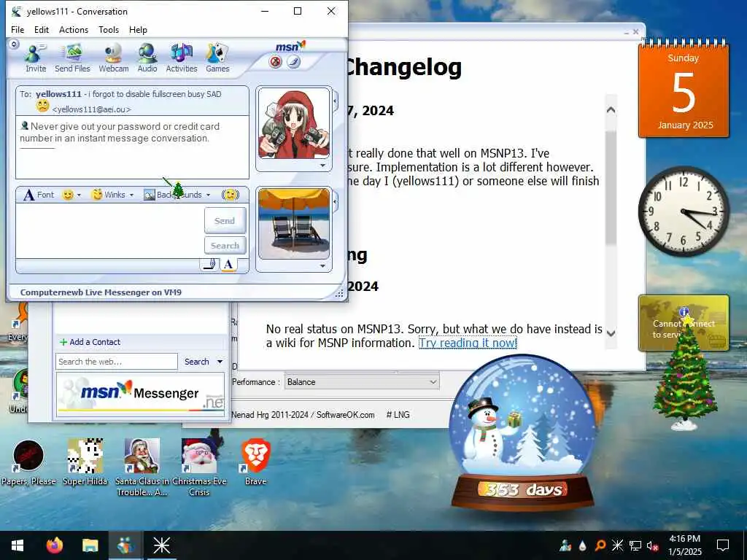Click the muted volume tray icon

(652, 545)
